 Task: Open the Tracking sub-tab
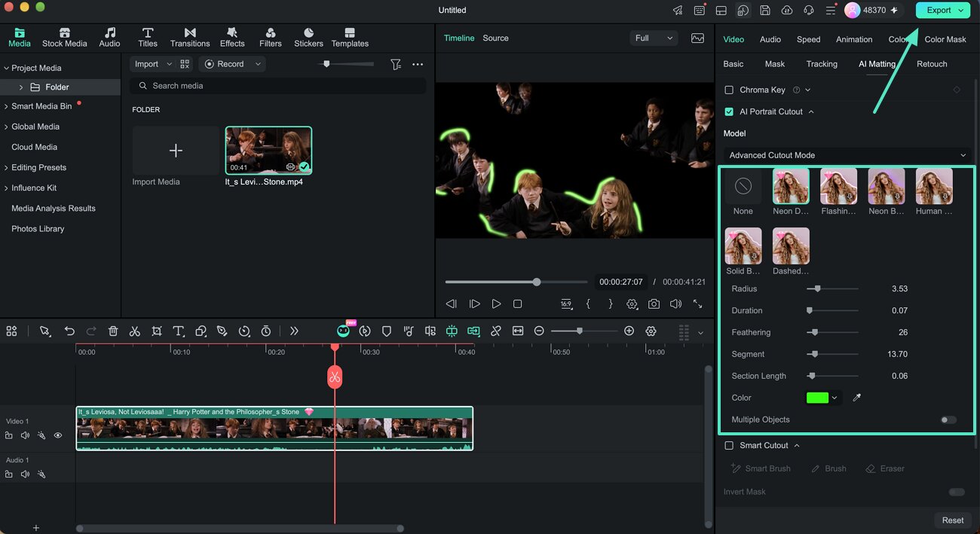click(822, 64)
